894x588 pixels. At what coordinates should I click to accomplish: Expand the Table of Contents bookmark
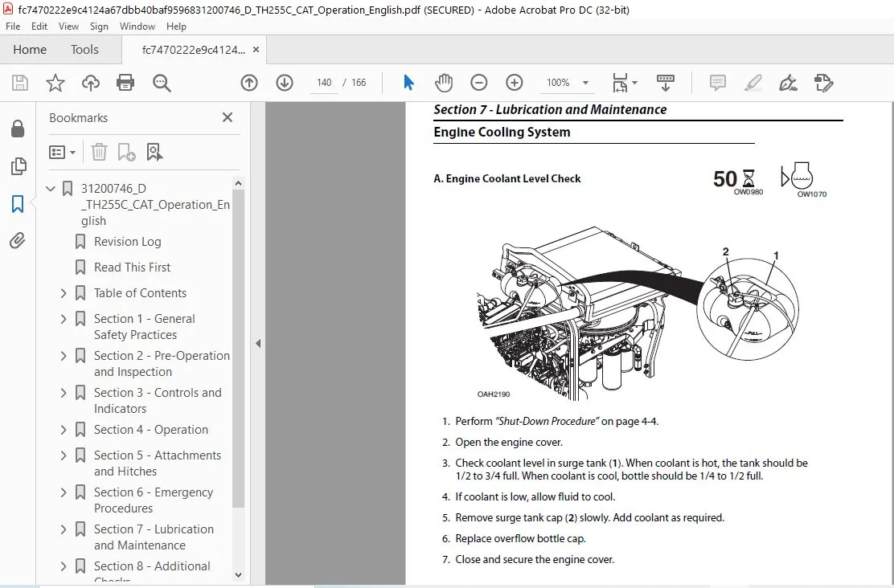tap(64, 293)
